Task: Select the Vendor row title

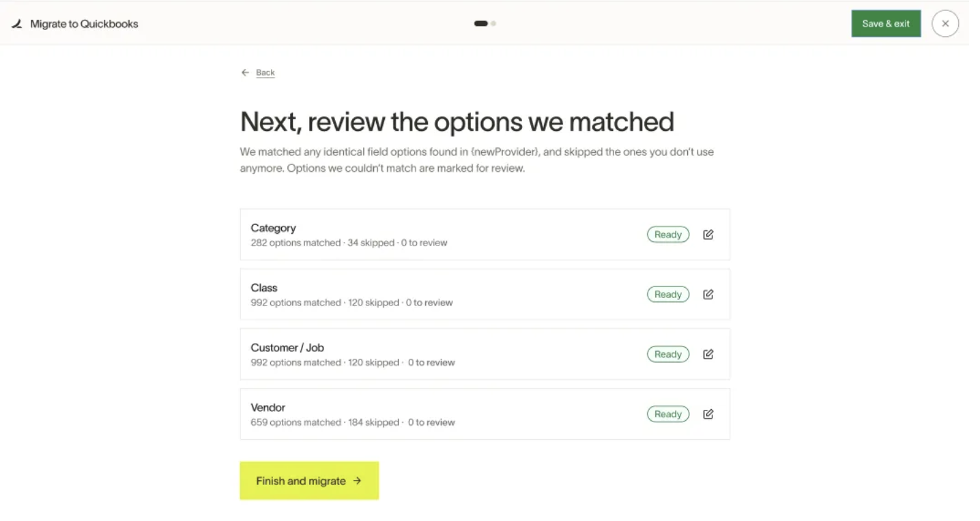Action: click(268, 407)
